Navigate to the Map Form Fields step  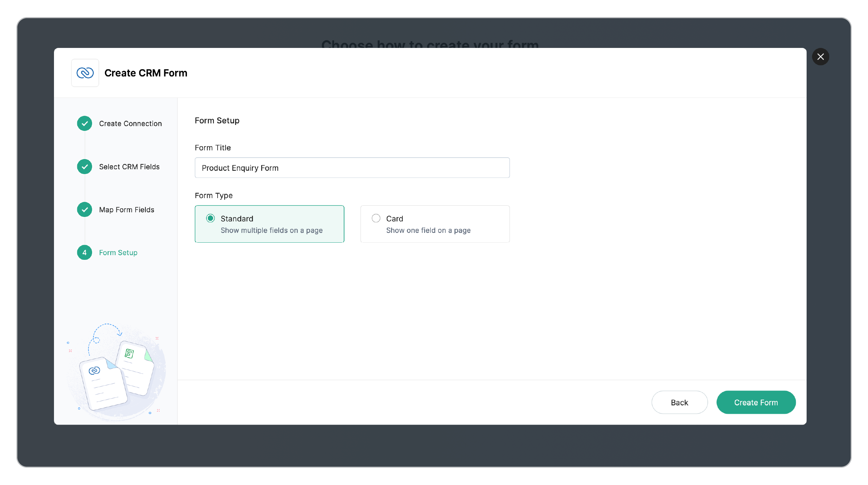[x=127, y=210]
